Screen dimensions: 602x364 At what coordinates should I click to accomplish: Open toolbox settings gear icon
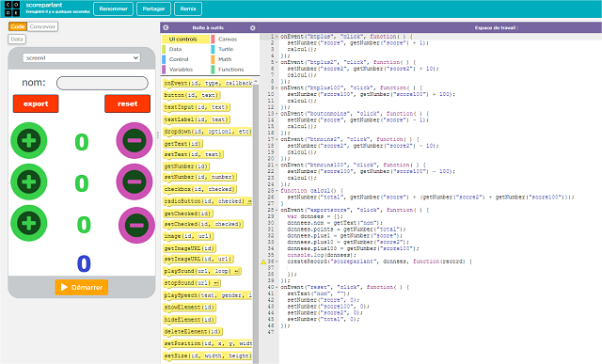pyautogui.click(x=253, y=27)
